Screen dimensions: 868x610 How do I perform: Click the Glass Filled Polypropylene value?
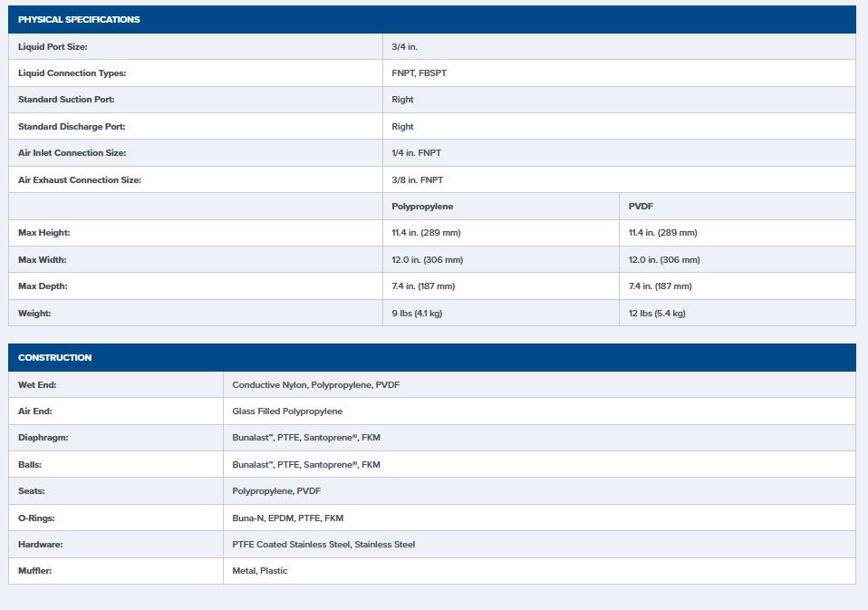click(x=287, y=412)
